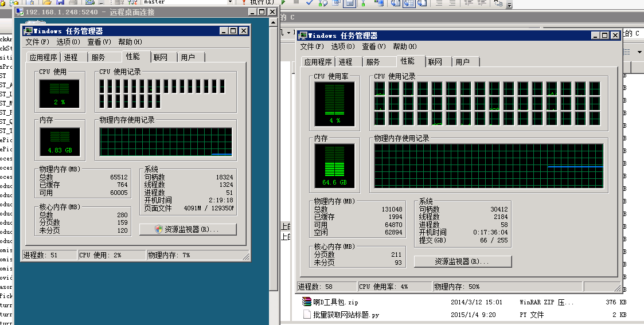This screenshot has height=325, width=644.
Task: Open 文件(F) menu in remote Task Manager
Action: (x=37, y=42)
